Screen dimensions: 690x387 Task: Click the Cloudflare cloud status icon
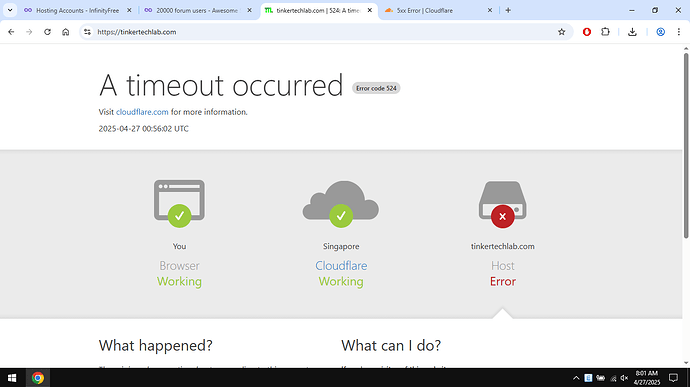[341, 204]
